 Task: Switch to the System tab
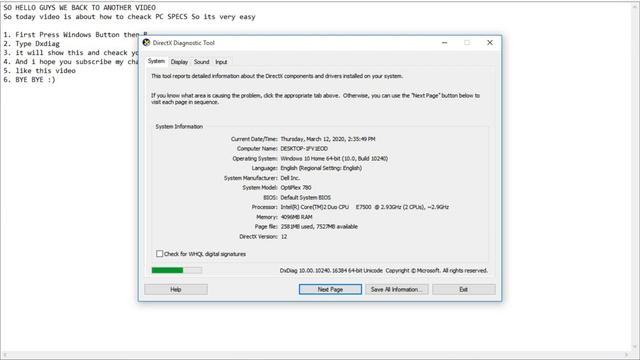[156, 61]
